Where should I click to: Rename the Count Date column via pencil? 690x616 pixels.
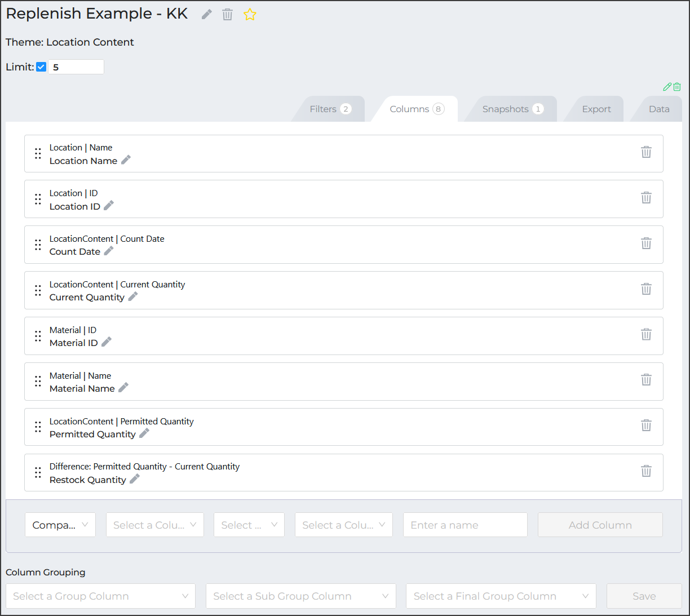click(109, 251)
